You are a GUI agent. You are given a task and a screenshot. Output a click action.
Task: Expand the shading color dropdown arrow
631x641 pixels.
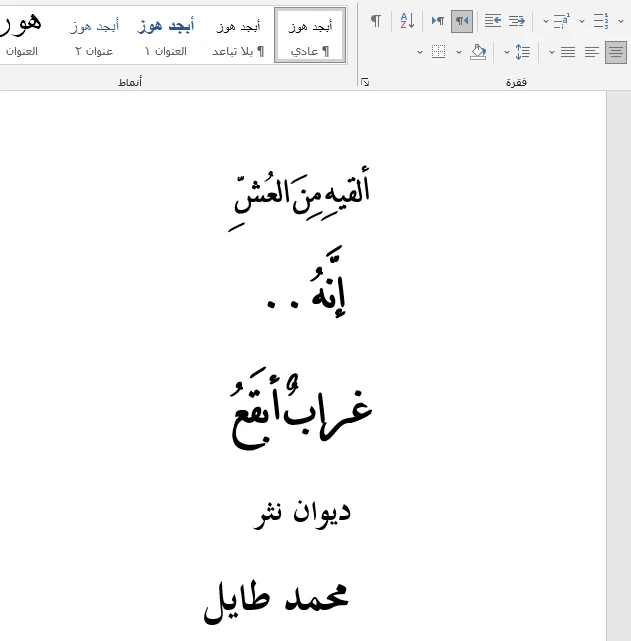point(459,52)
